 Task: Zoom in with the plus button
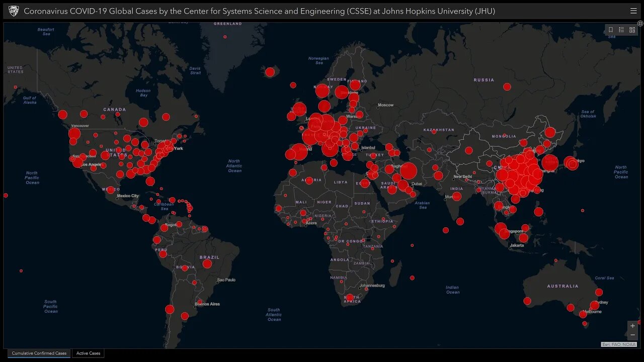tap(632, 326)
